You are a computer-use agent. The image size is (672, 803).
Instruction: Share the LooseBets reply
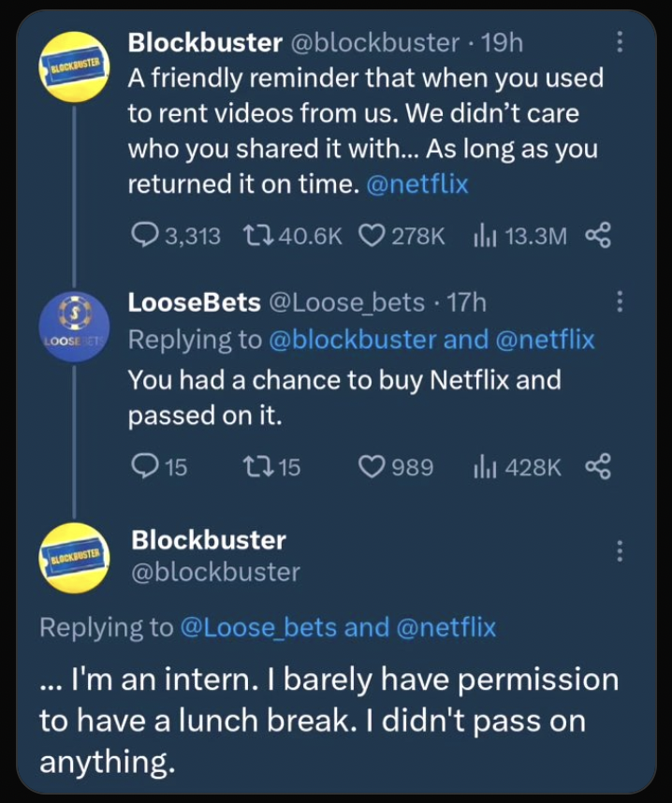coord(597,465)
